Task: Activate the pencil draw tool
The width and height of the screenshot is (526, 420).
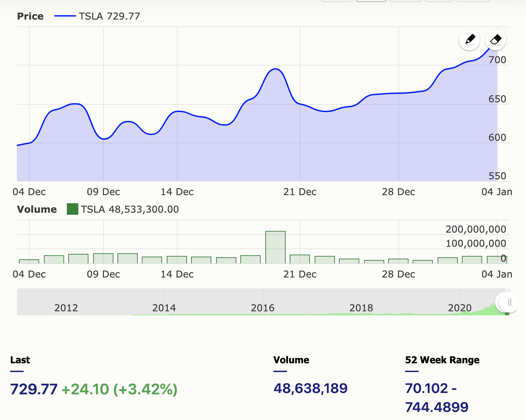Action: (x=469, y=40)
